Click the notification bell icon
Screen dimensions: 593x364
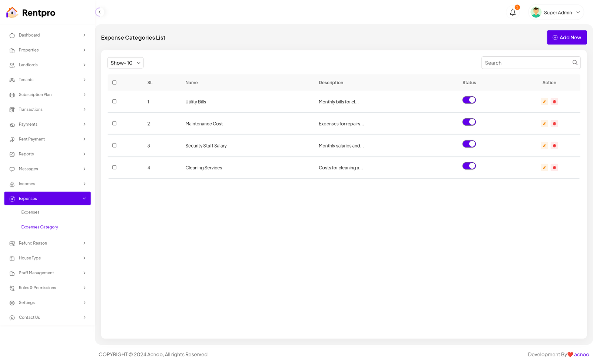[513, 13]
